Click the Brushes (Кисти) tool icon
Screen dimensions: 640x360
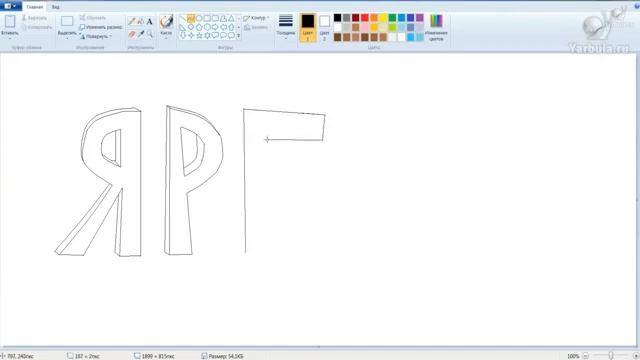pos(166,21)
